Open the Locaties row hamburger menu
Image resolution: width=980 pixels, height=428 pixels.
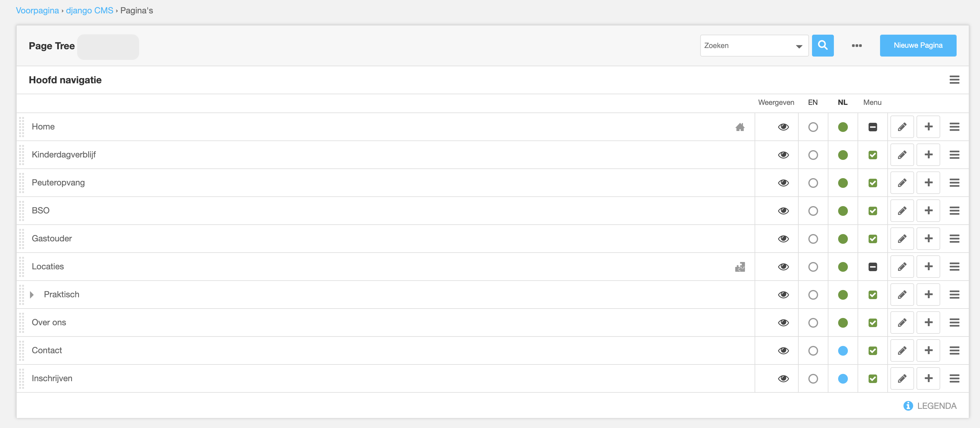click(954, 267)
